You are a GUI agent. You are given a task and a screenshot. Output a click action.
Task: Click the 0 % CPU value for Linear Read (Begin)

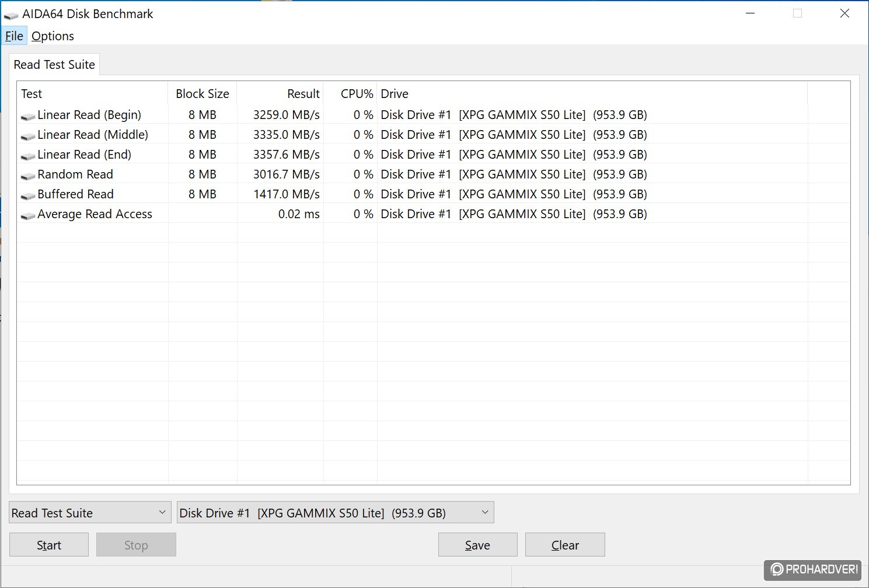(363, 115)
